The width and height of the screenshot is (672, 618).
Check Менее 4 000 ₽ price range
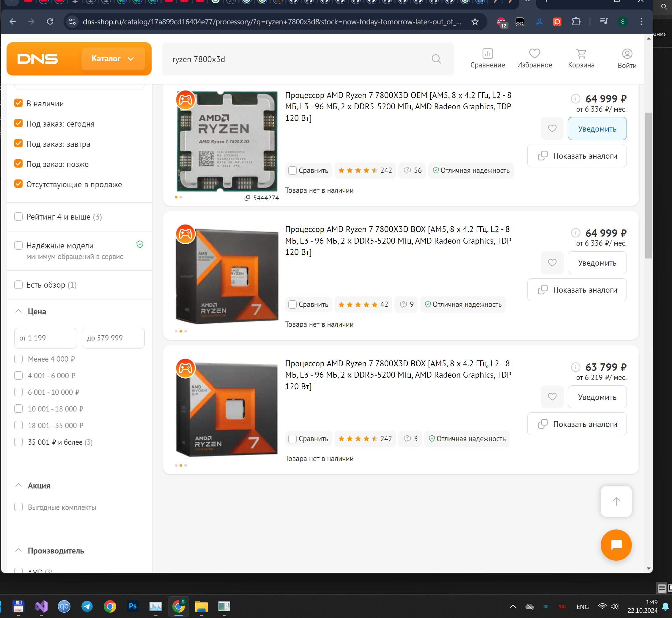tap(18, 359)
